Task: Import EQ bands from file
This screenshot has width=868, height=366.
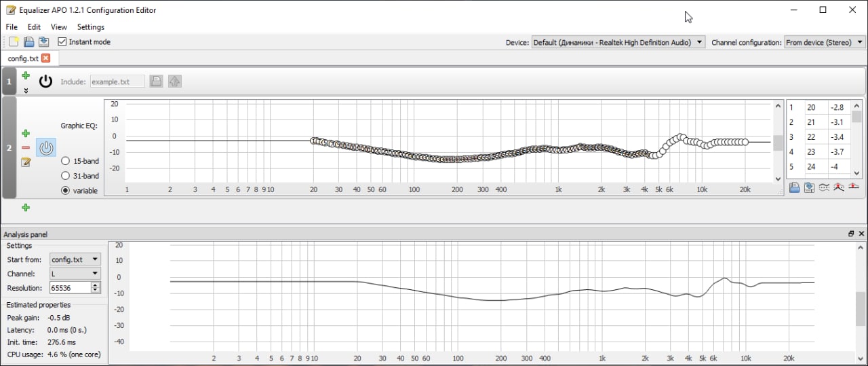Action: click(794, 187)
